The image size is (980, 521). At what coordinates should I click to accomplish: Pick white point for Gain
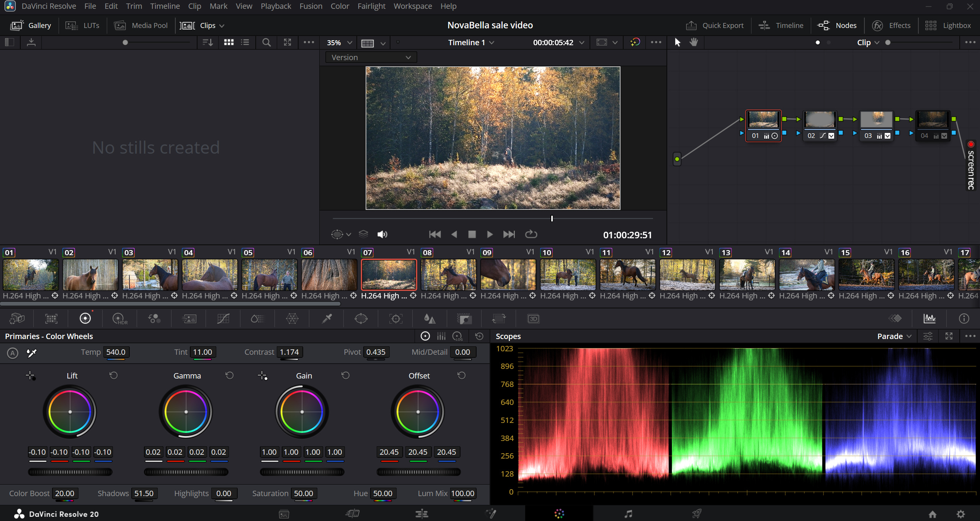click(263, 375)
